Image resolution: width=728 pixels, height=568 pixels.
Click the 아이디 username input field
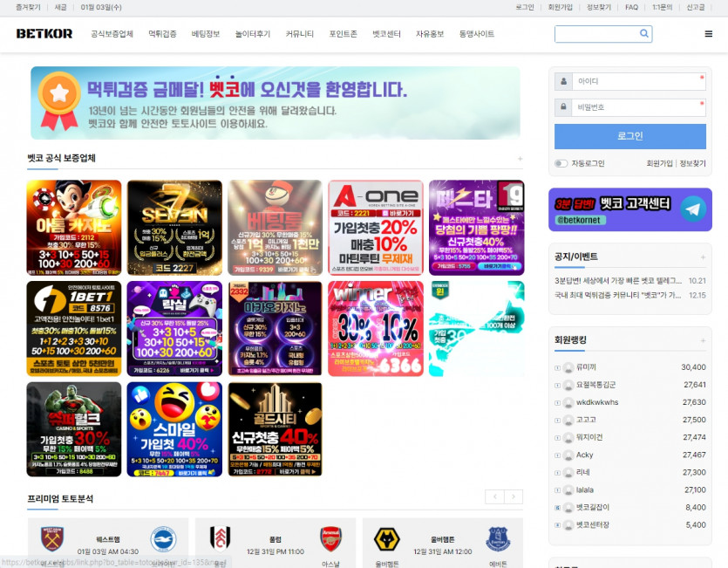(x=638, y=81)
